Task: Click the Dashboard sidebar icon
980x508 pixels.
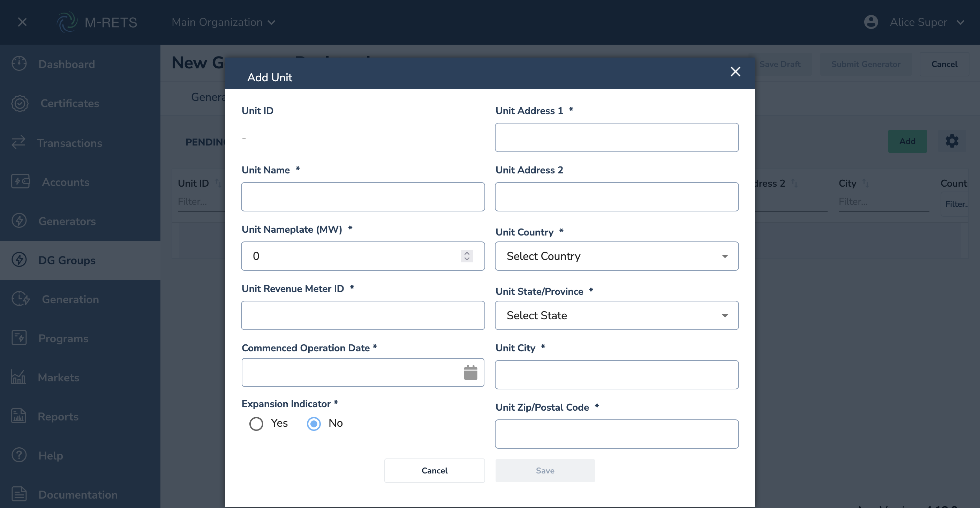Action: pos(19,63)
